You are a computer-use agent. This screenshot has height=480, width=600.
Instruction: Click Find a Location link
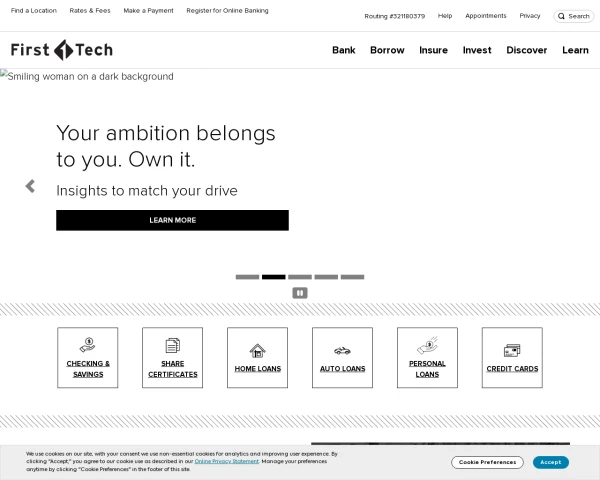point(34,11)
